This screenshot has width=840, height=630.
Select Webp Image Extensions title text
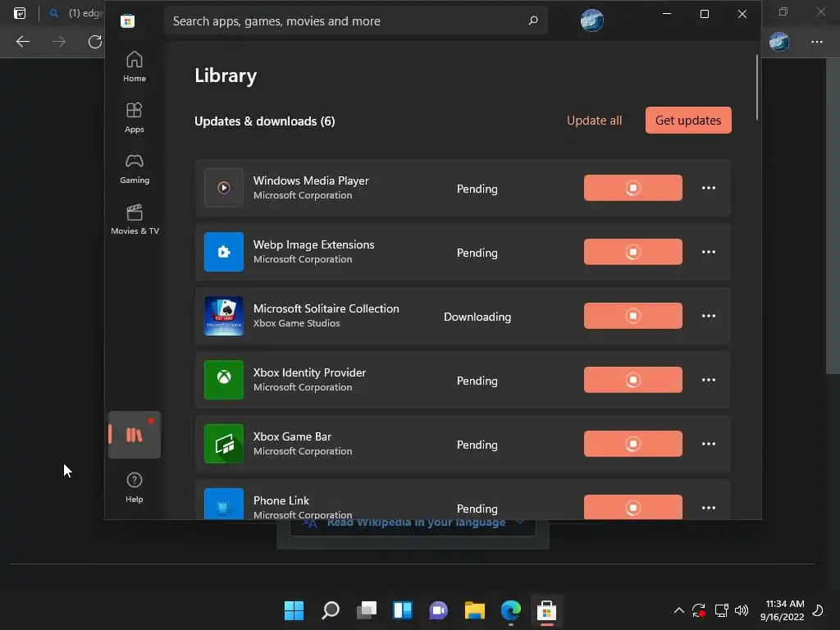click(313, 244)
